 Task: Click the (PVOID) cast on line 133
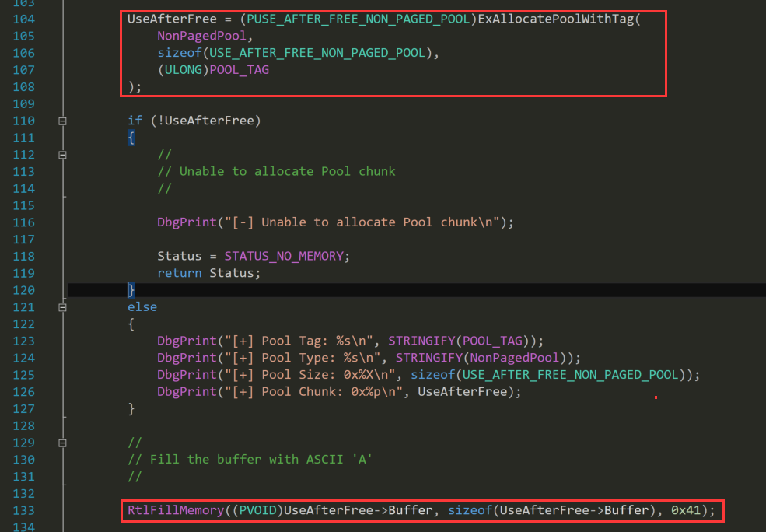[x=257, y=510]
